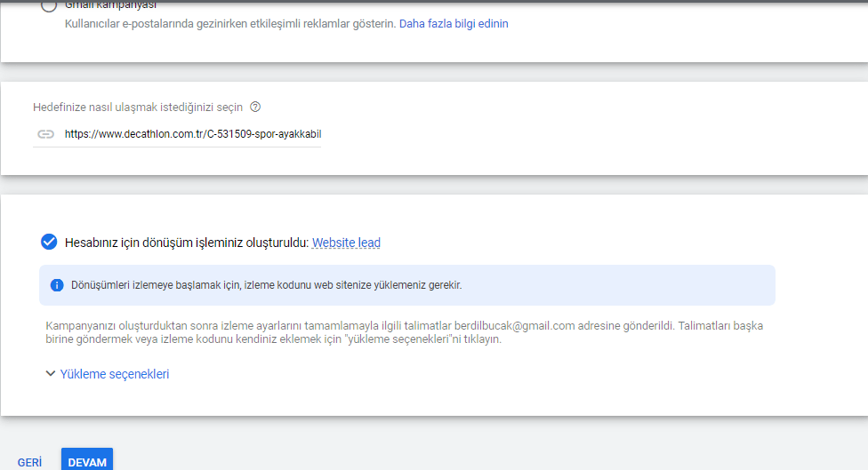Screen dimensions: 868x470
Task: Expand the Yükleme seçenekleri chevron arrow
Action: point(50,374)
